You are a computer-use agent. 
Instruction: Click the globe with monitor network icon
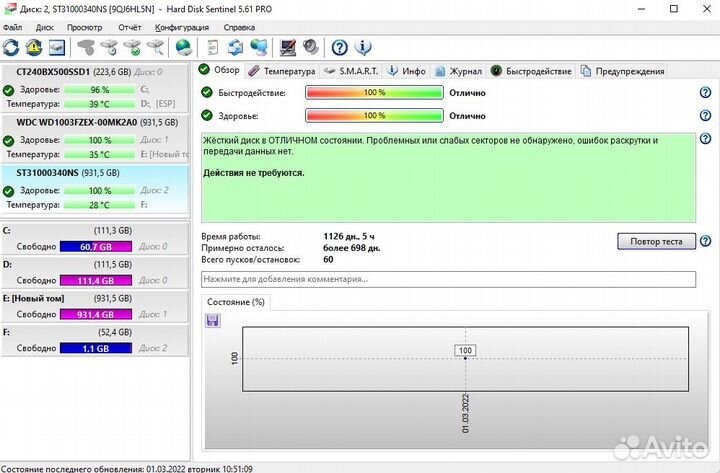tap(259, 47)
